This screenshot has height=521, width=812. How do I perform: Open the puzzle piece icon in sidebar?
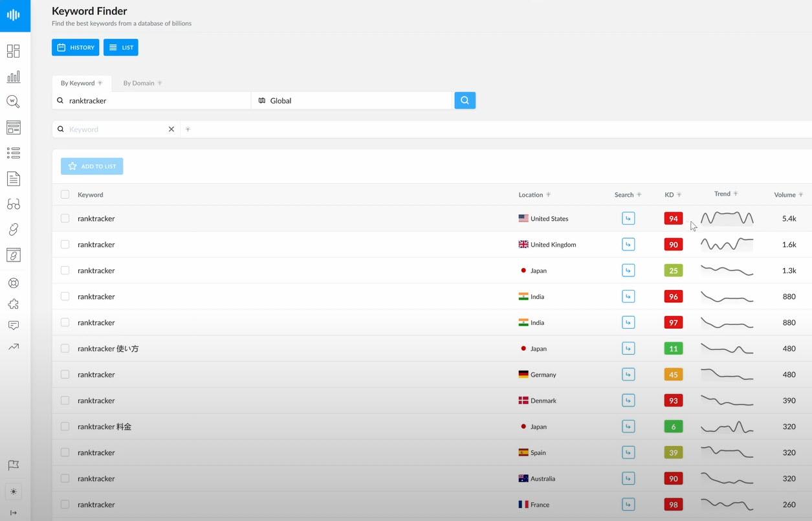[x=14, y=304]
